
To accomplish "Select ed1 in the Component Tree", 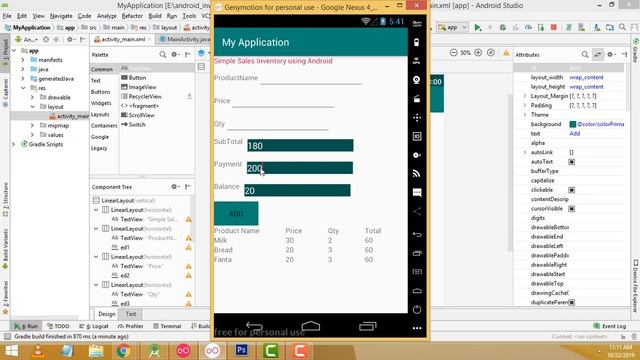I will 125,247.
